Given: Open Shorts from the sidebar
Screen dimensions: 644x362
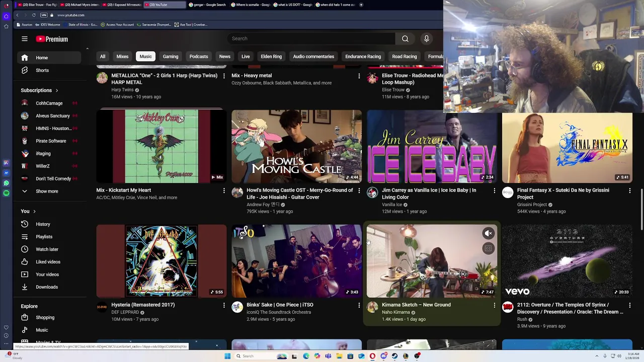Looking at the screenshot, I should [49, 70].
